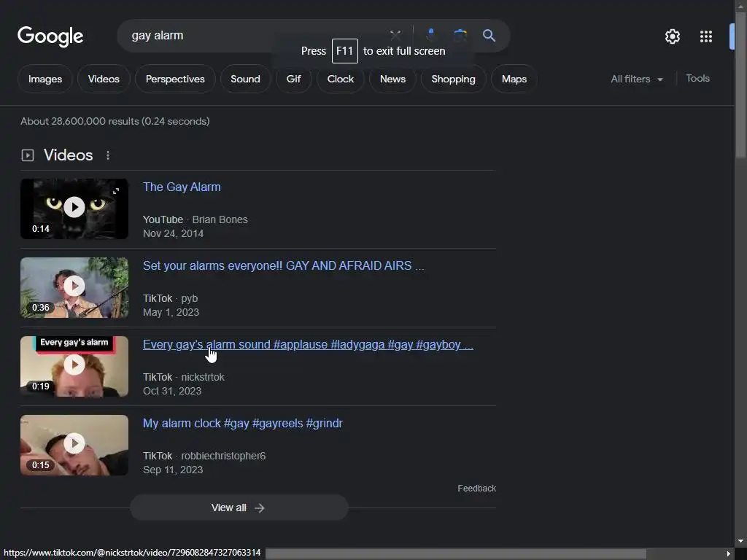The height and width of the screenshot is (560, 747).
Task: Expand preview on the black cat thumbnail
Action: (116, 191)
